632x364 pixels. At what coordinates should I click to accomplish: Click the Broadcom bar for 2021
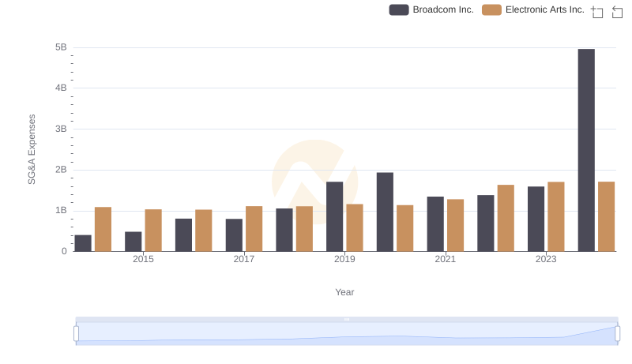435,224
